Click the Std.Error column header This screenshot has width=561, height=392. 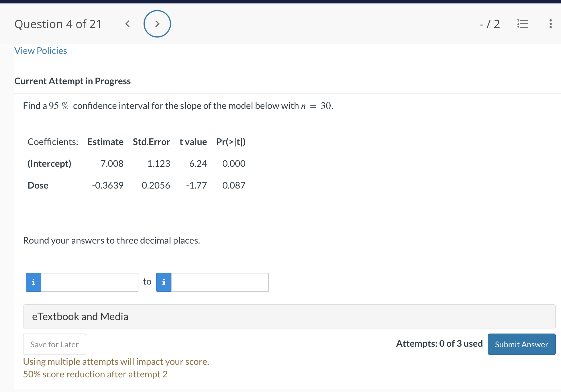pyautogui.click(x=151, y=142)
